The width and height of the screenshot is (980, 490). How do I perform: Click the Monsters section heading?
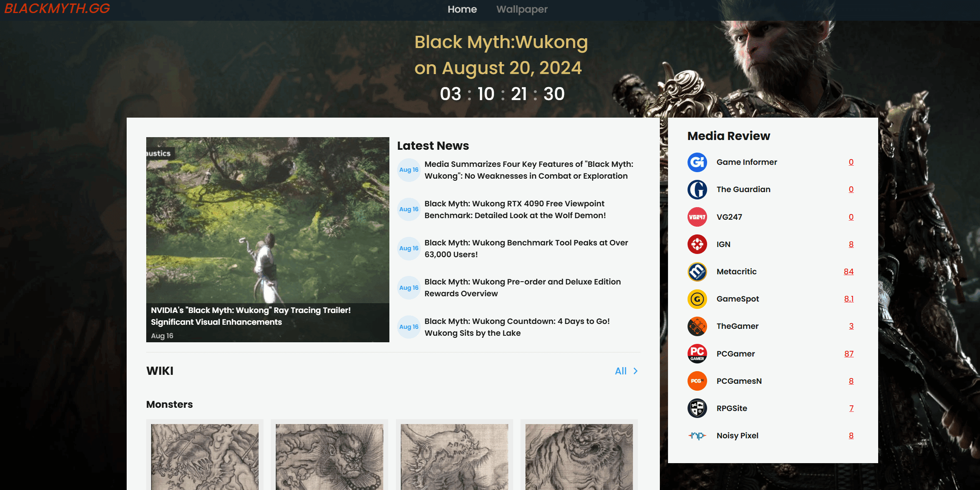(169, 405)
